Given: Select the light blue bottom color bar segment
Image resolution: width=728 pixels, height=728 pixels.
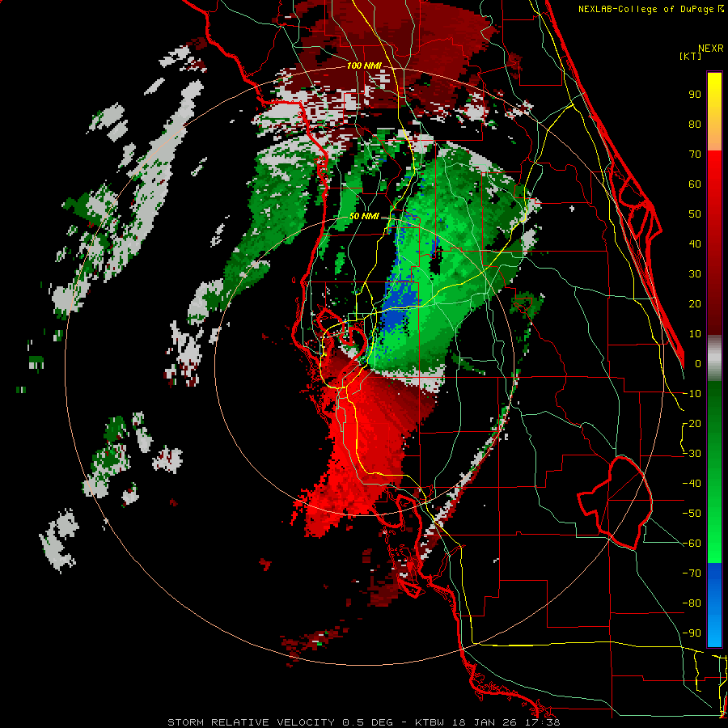Looking at the screenshot, I should pos(714,632).
